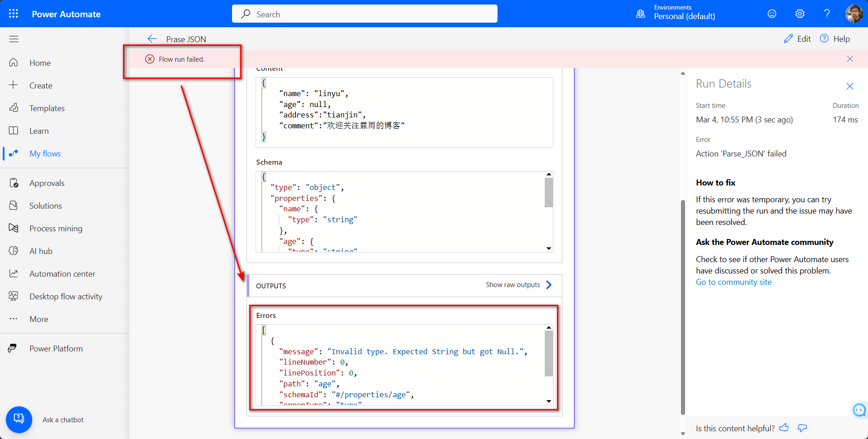Click the question mark help icon
Screen dimensions: 868x439
pos(827,14)
